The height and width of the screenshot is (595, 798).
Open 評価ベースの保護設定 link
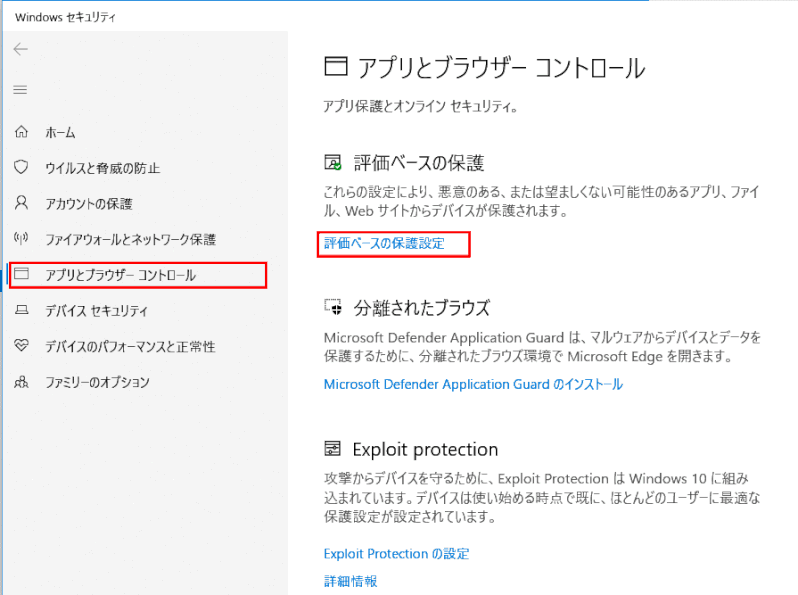pos(384,243)
